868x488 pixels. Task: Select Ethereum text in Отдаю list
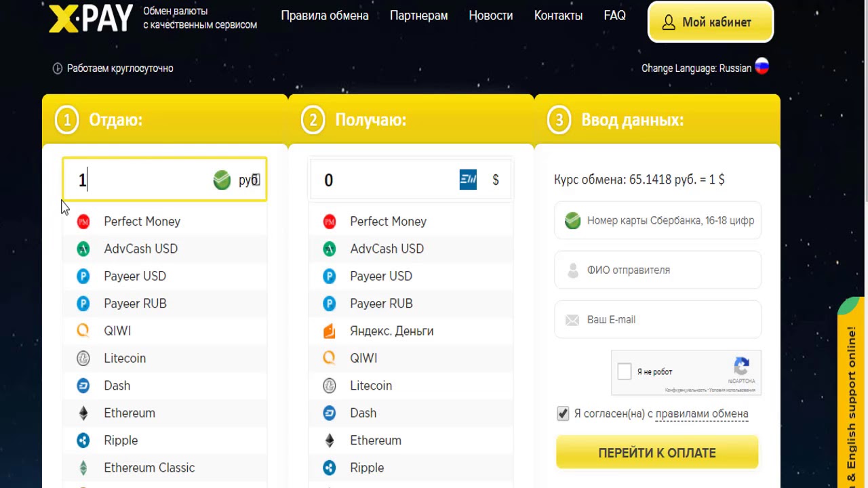point(130,413)
